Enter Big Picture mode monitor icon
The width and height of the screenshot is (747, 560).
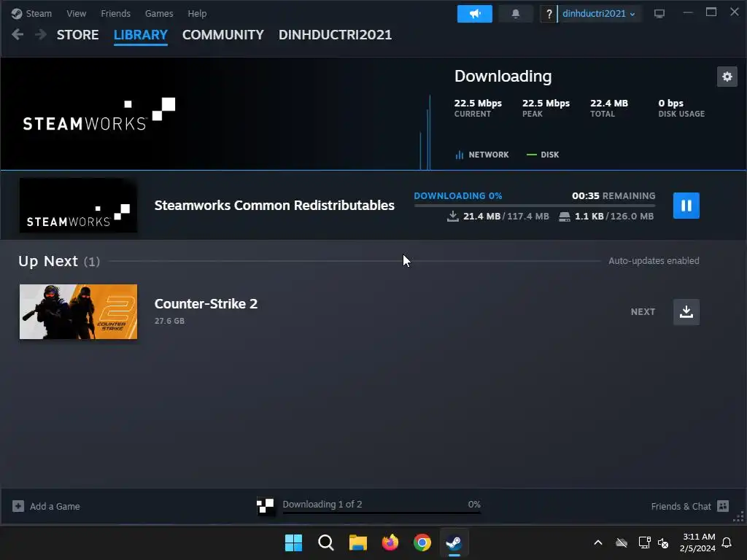659,14
